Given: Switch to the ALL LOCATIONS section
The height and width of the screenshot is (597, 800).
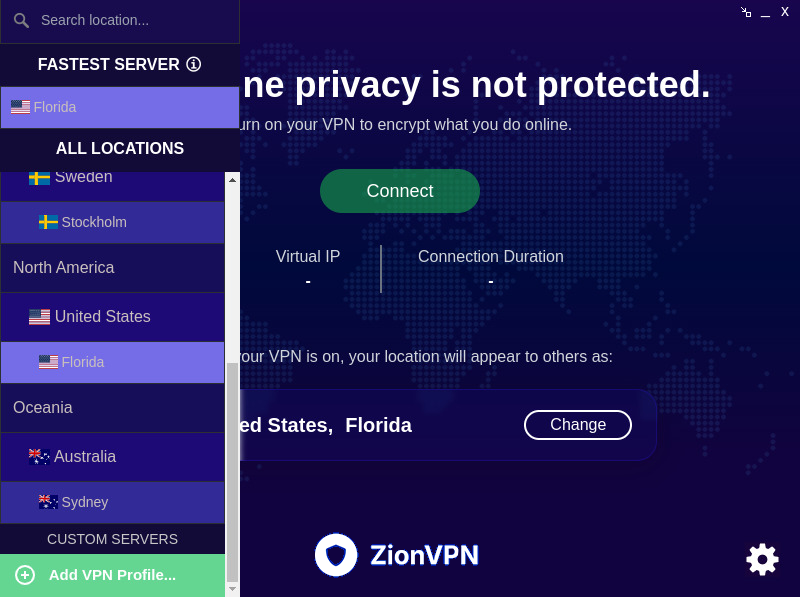Looking at the screenshot, I should 120,148.
